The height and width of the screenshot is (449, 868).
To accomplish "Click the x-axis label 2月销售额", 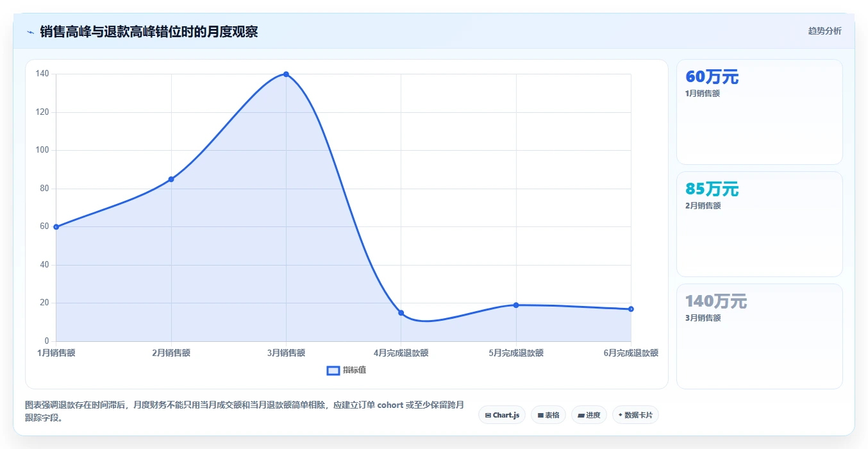I will 171,353.
